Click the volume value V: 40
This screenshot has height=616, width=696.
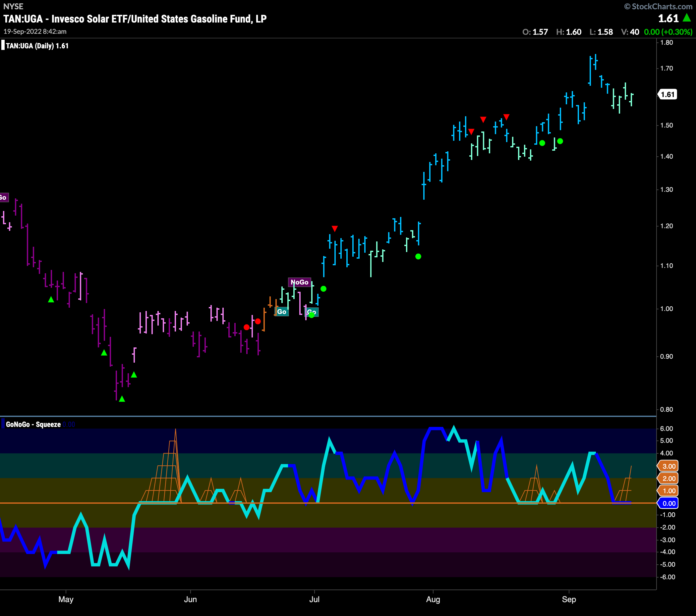tap(630, 32)
